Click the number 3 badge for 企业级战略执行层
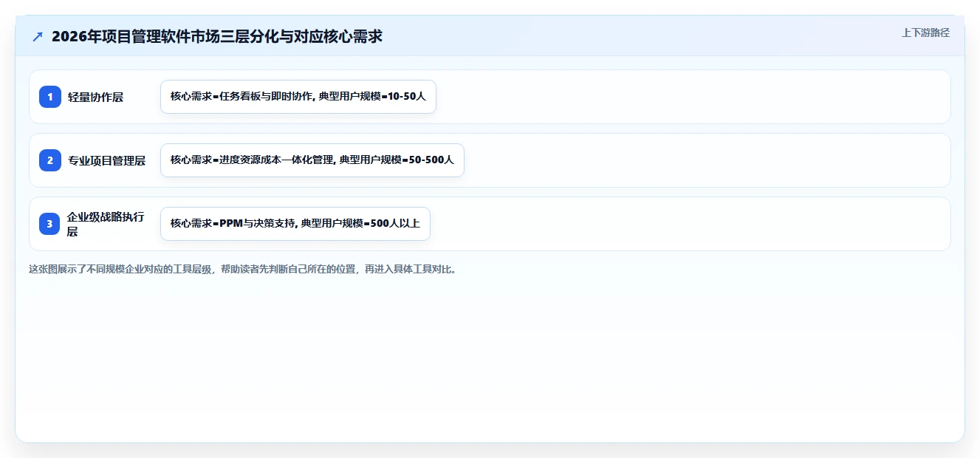This screenshot has width=980, height=458. click(x=50, y=224)
